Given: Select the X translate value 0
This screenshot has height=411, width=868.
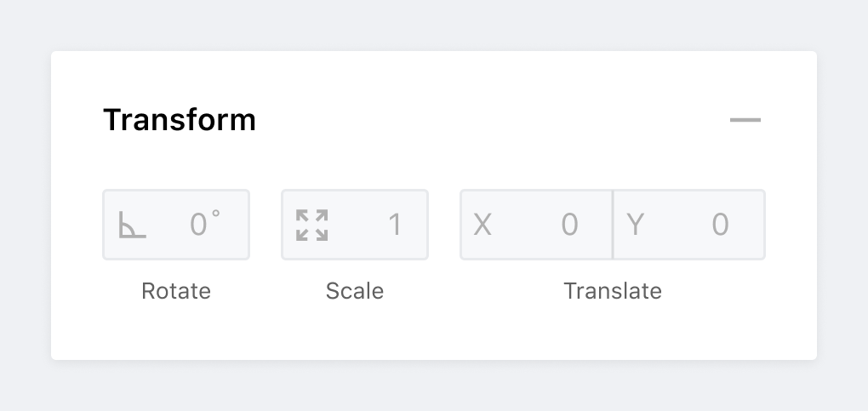Looking at the screenshot, I should point(569,225).
